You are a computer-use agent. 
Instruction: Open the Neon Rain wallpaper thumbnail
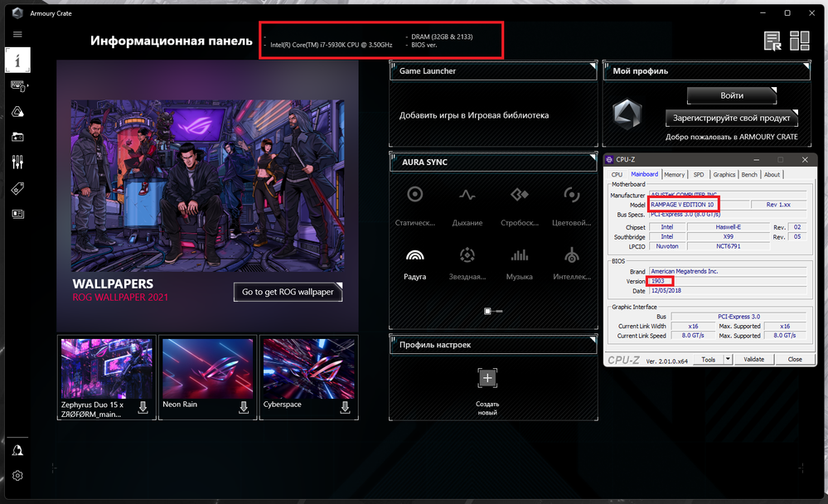coord(207,369)
